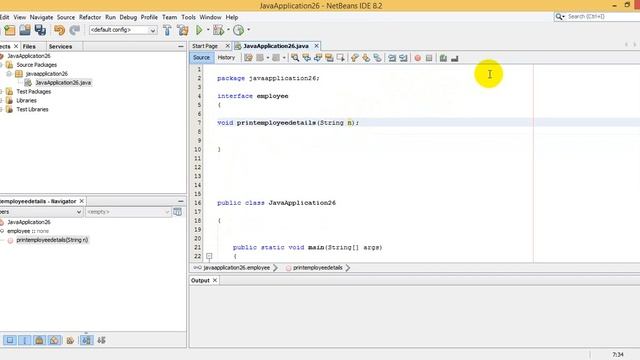
Task: Go to Previous Bookmark icon
Action: pos(354,58)
